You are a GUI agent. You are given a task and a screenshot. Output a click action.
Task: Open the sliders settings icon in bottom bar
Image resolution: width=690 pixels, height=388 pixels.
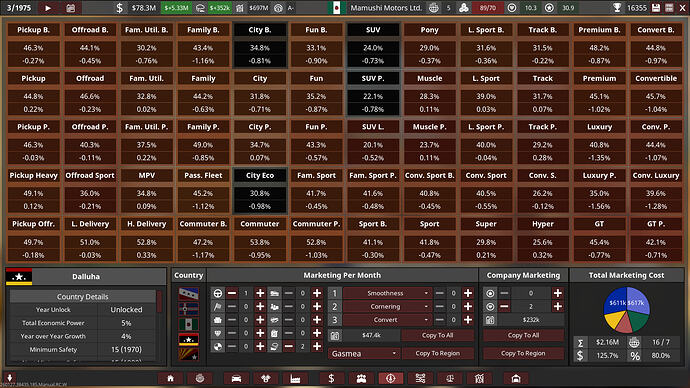point(420,378)
